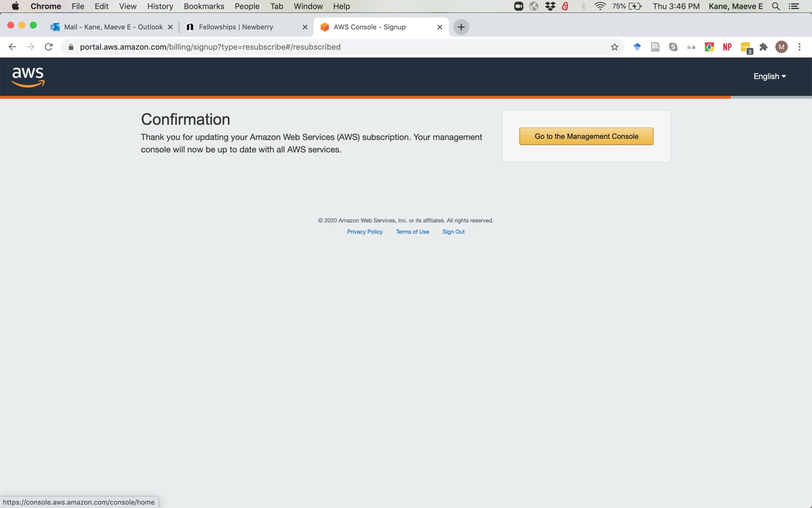812x508 pixels.
Task: Expand the English language dropdown
Action: 769,76
